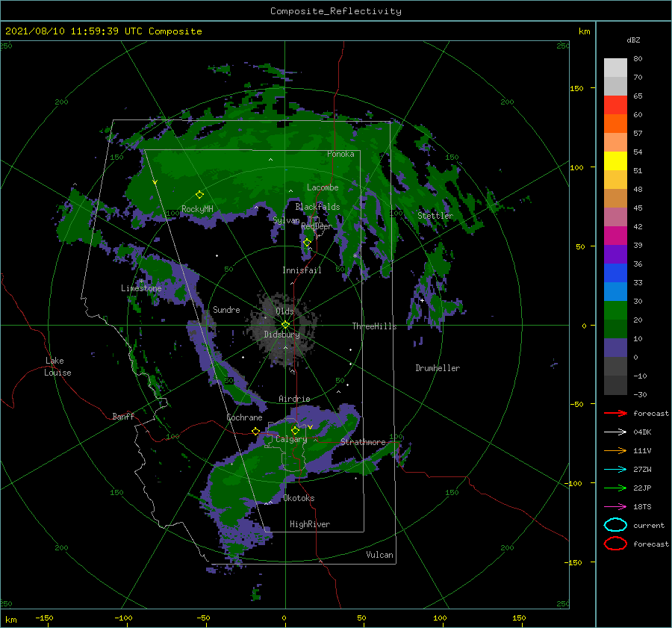The height and width of the screenshot is (628, 672).
Task: Click the Innisfail town label
Action: pos(302,270)
